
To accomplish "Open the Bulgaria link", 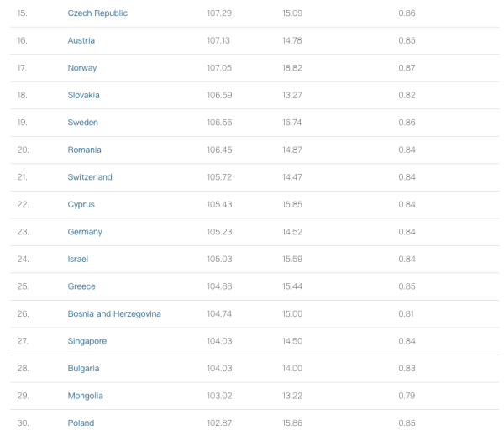I will pos(84,368).
